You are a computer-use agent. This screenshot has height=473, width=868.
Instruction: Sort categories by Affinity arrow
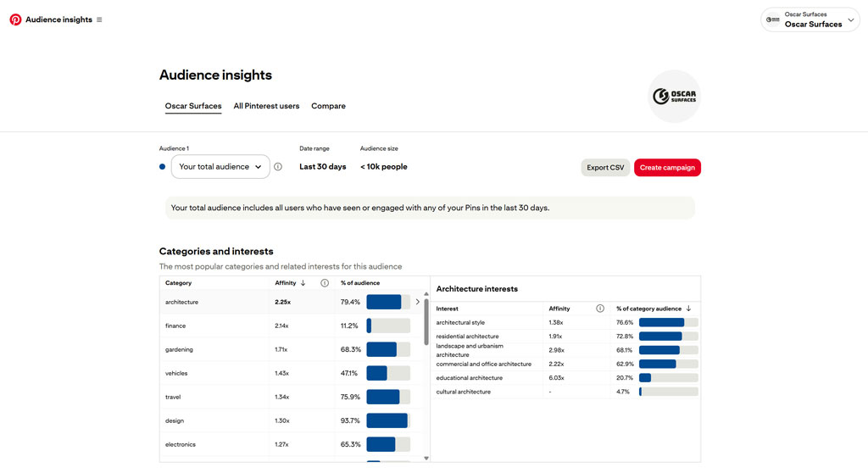(x=303, y=283)
